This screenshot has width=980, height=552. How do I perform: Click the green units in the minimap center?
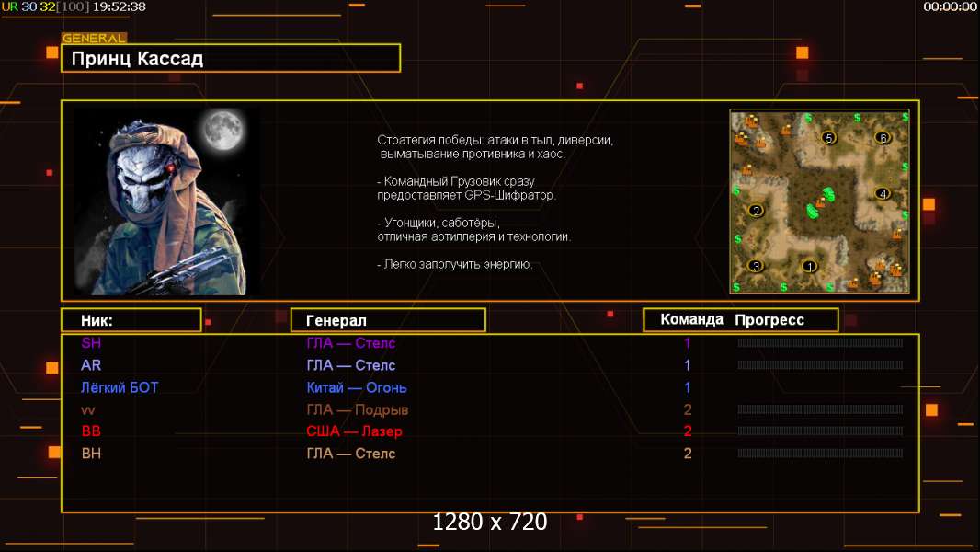click(820, 202)
